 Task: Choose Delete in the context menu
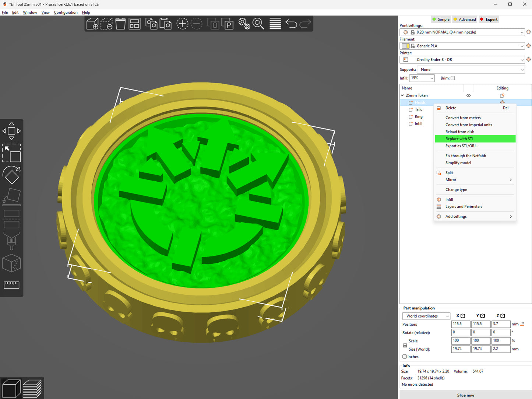pyautogui.click(x=475, y=108)
